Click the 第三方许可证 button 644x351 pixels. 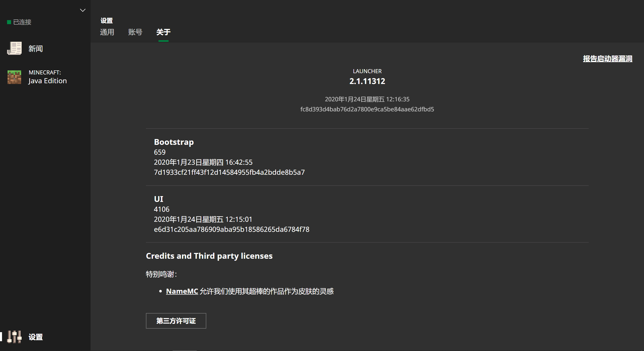176,321
